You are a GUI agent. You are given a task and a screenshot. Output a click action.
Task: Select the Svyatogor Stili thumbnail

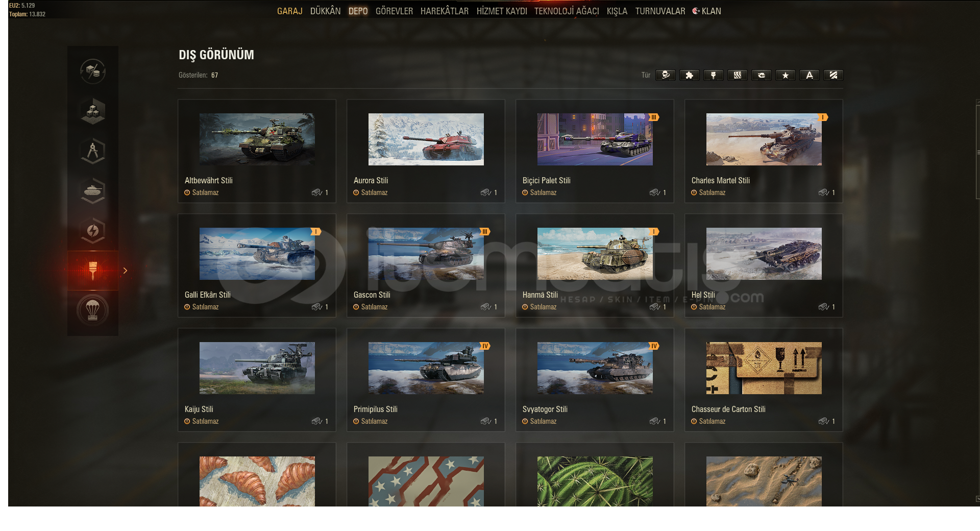pyautogui.click(x=595, y=368)
